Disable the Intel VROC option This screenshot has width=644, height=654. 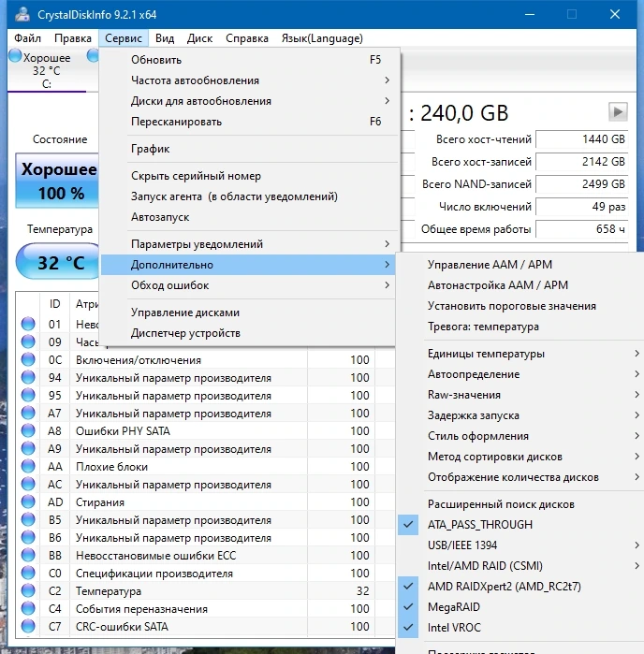click(x=520, y=627)
